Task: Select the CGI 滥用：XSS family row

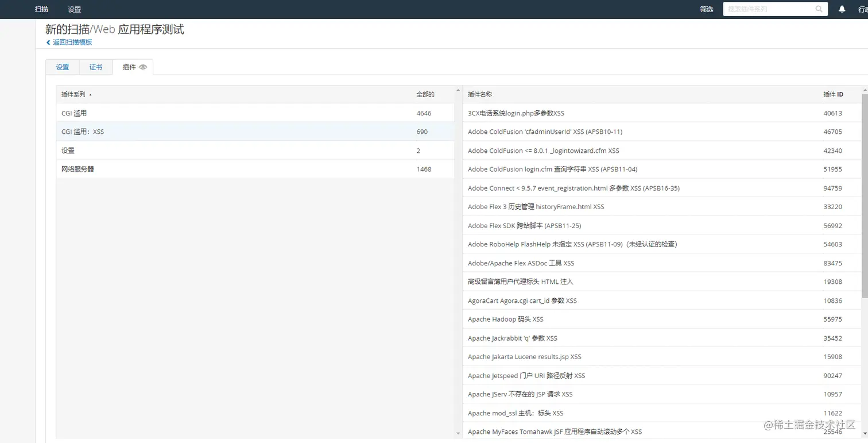Action: (255, 132)
